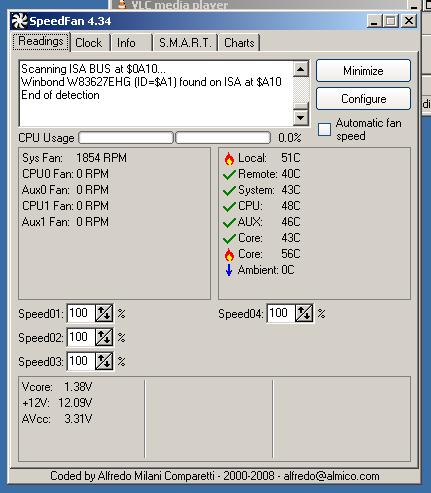
Task: Open the Clock tab
Action: [90, 43]
